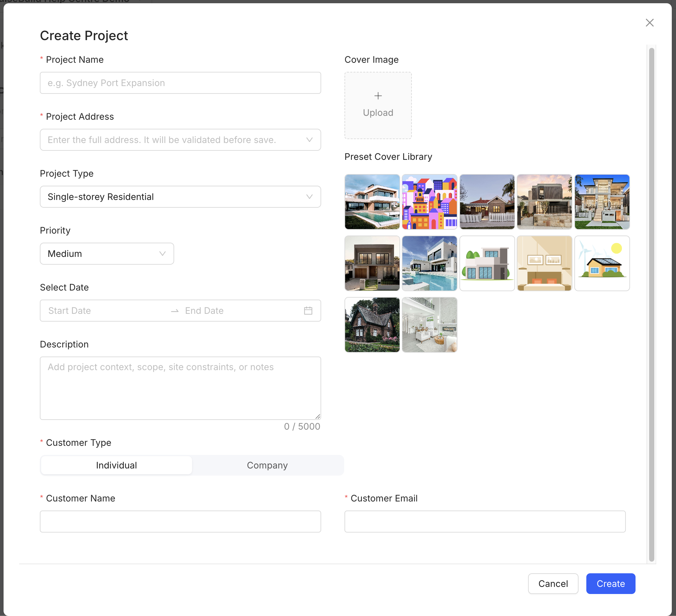Choose the stone cottage with garden cover
Screen dimensions: 676x616
pyautogui.click(x=372, y=325)
